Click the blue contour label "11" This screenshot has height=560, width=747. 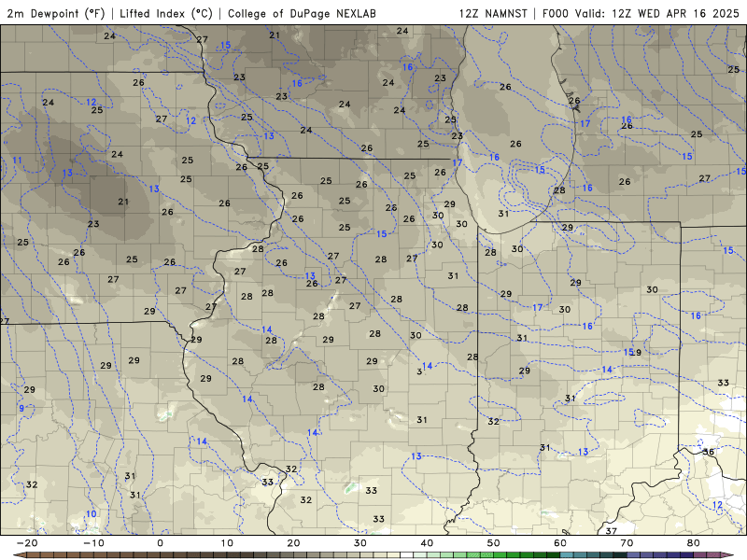(17, 160)
